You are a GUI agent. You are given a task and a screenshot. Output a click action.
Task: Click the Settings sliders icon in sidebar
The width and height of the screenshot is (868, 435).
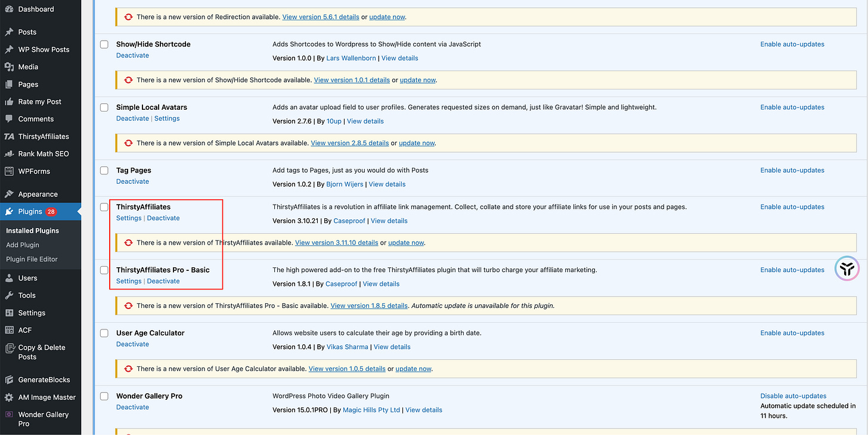point(9,313)
